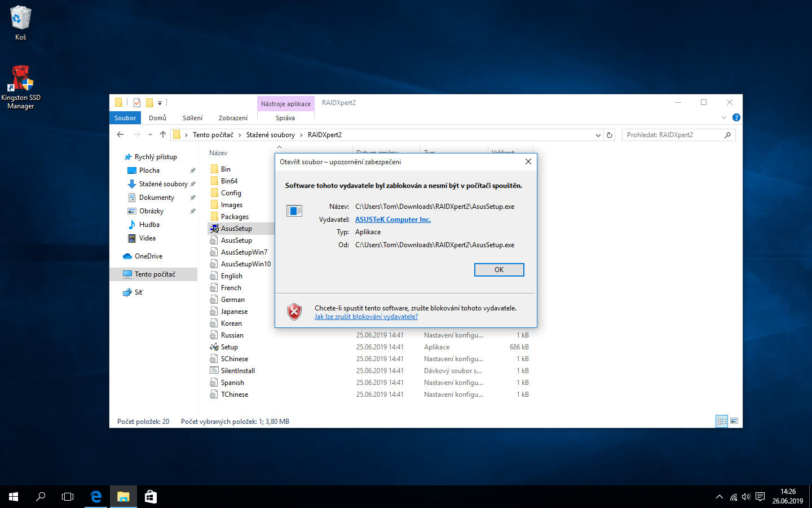Expand the recent locations dropdown arrow
Viewport: 812px width, 508px height.
[x=150, y=135]
